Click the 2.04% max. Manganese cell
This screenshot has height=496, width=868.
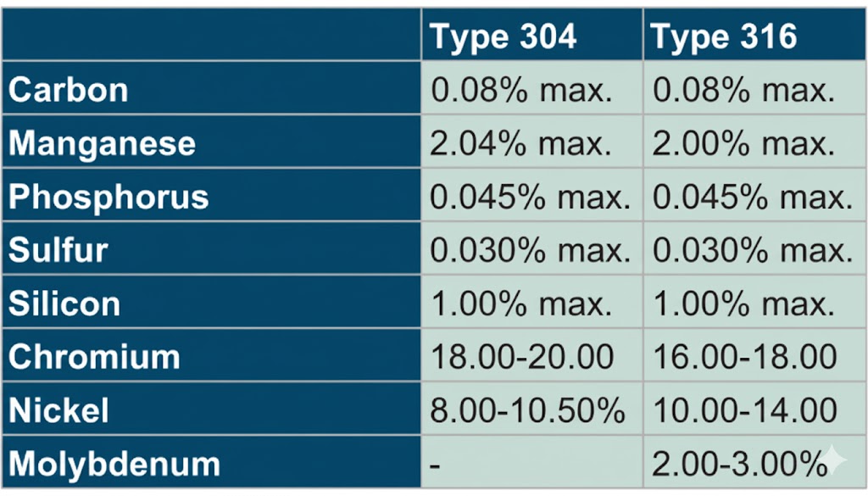(521, 143)
